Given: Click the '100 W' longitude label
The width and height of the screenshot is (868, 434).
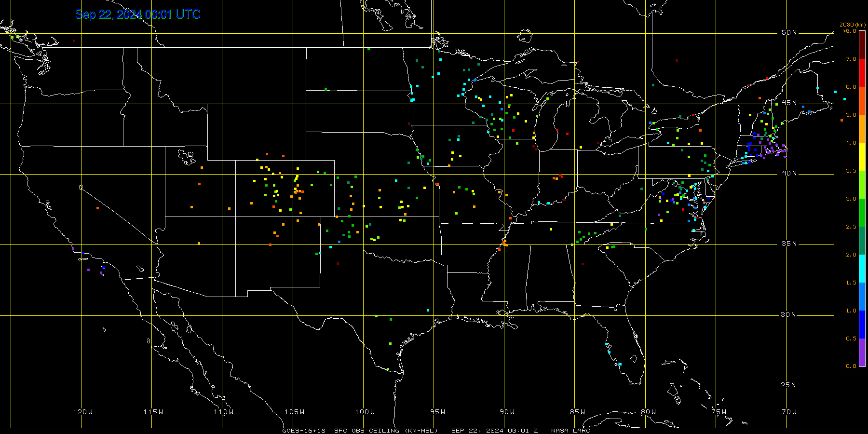Looking at the screenshot, I should click(x=365, y=412).
